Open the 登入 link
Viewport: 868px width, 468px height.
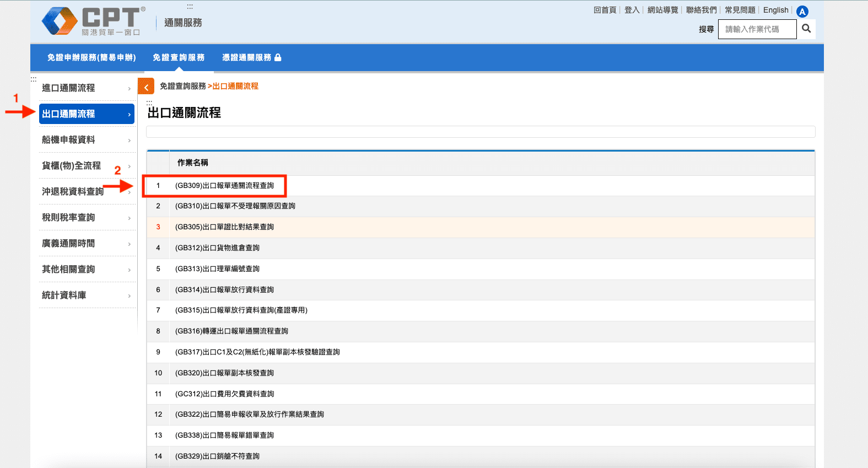(x=632, y=10)
